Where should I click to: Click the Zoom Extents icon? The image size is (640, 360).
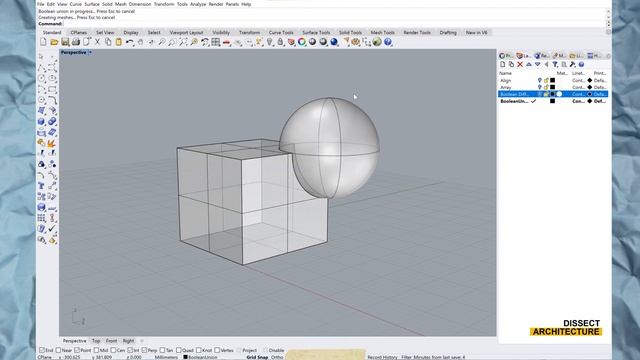click(183, 42)
